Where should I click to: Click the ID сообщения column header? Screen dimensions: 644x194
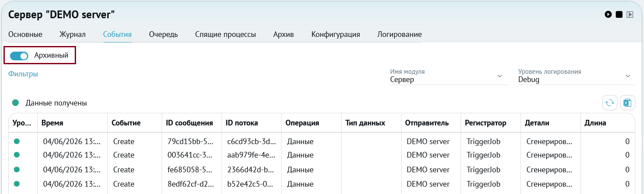click(x=192, y=123)
